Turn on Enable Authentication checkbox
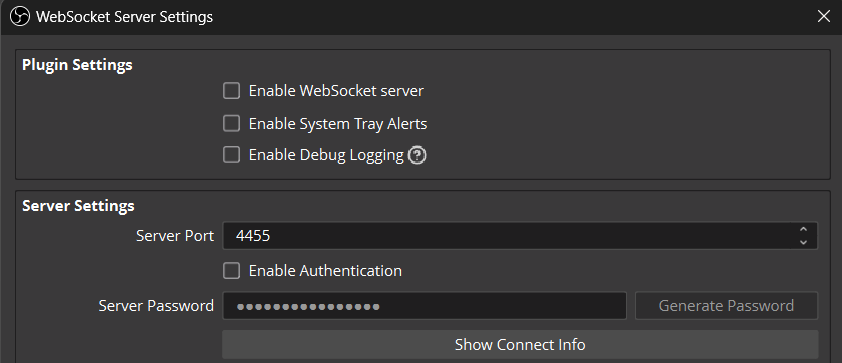842x363 pixels. click(x=231, y=271)
